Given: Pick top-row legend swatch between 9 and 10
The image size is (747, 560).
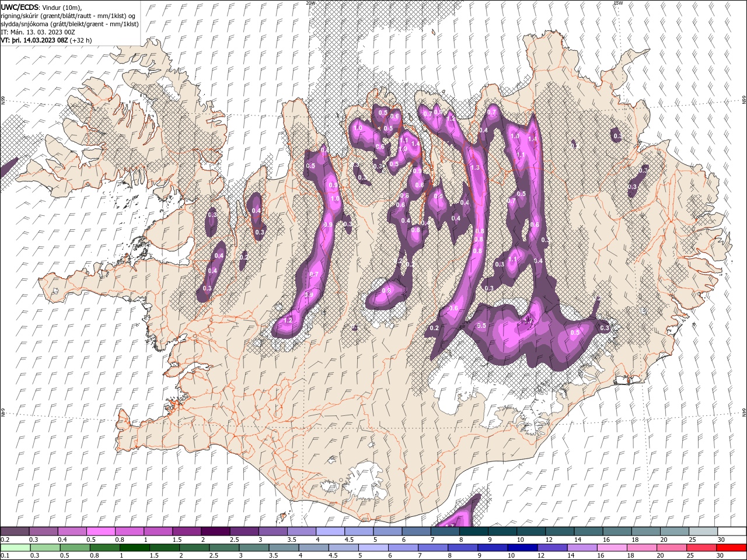Looking at the screenshot, I should (502, 531).
